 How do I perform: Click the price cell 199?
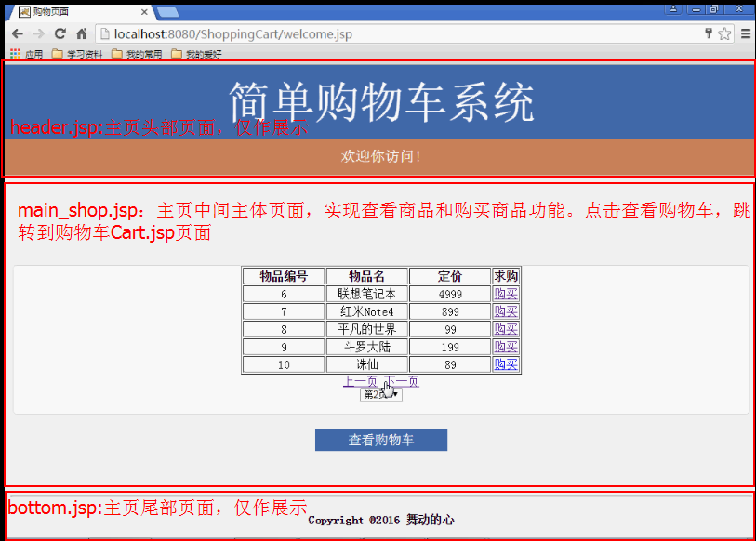tap(450, 347)
